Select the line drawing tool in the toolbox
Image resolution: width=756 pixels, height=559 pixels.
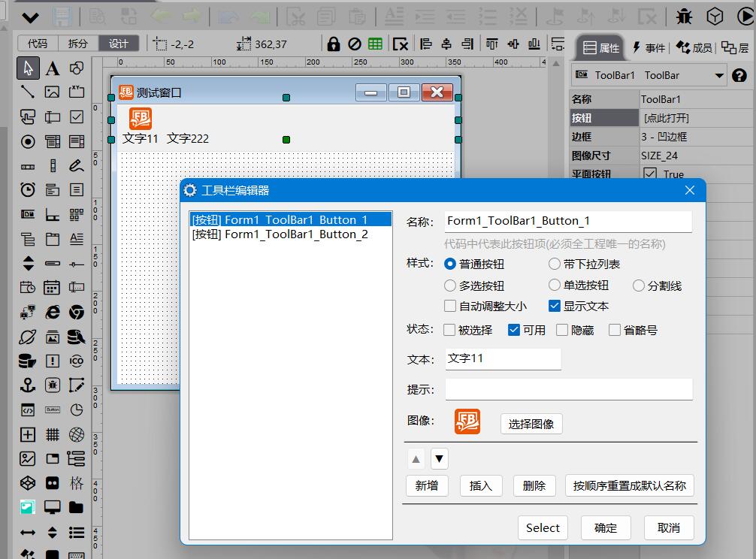[x=27, y=92]
